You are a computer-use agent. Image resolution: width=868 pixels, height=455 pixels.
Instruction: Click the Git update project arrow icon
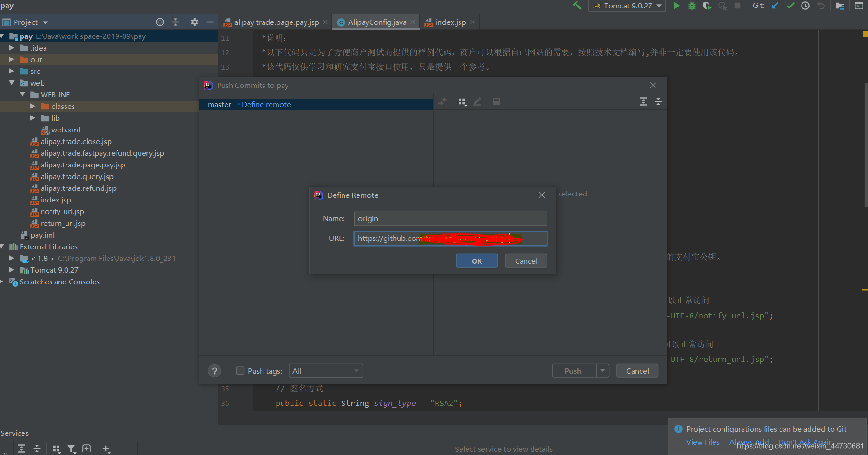coord(775,6)
